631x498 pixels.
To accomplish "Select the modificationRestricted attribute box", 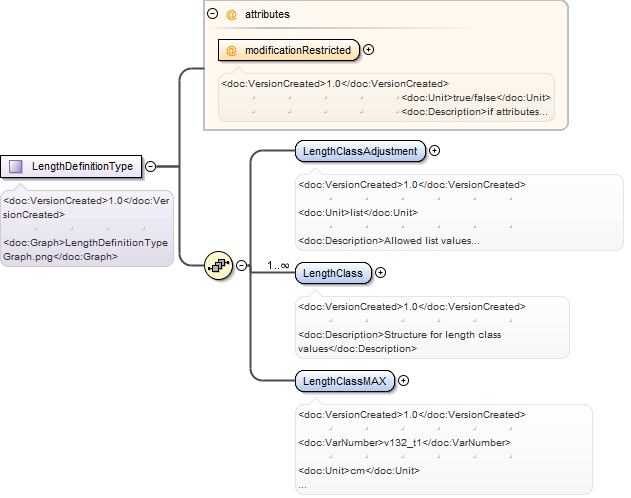I will point(289,50).
